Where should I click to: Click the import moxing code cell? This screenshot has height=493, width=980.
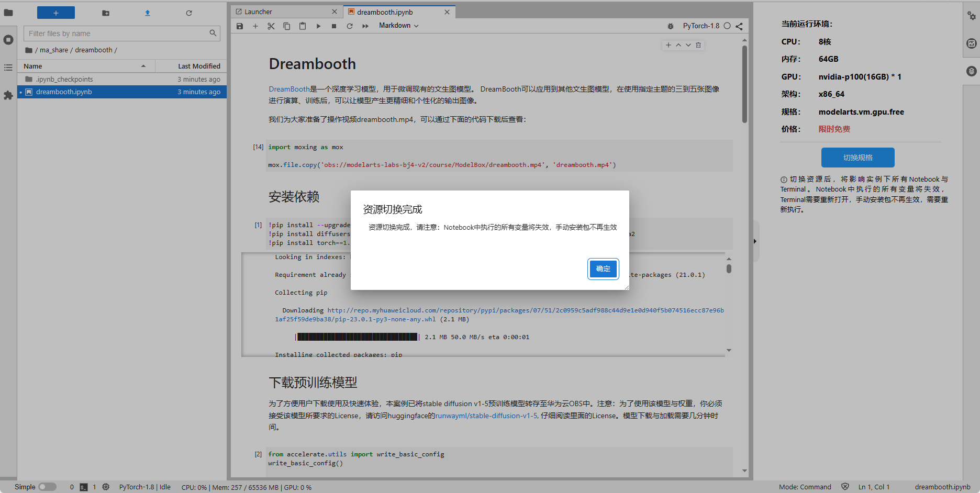[x=499, y=156]
